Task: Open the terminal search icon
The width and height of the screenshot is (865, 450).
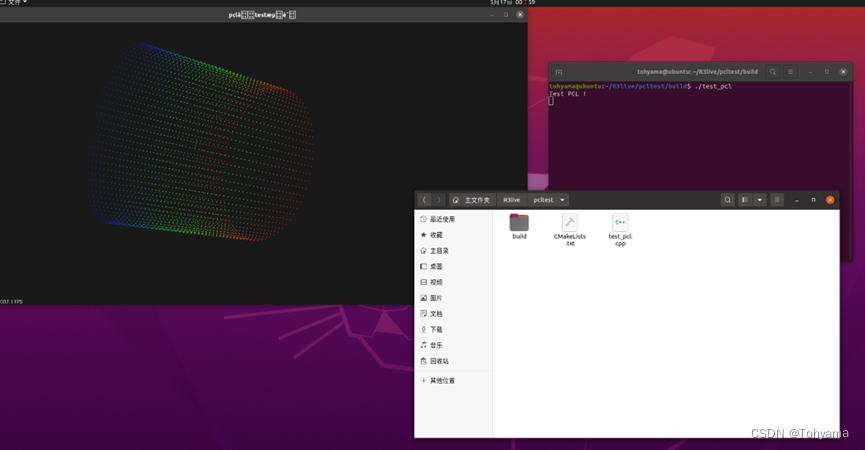Action: tap(773, 72)
